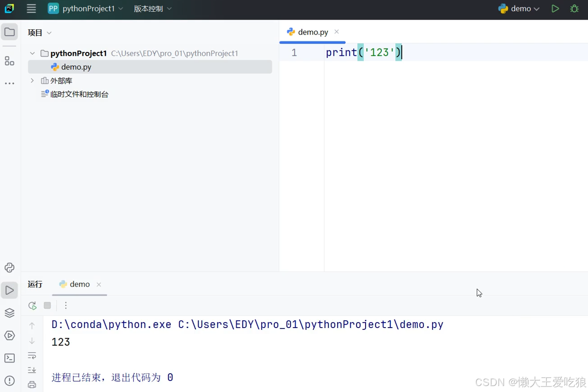Image resolution: width=588 pixels, height=392 pixels.
Task: Collapse the pythonProject1 tree node
Action: click(32, 53)
